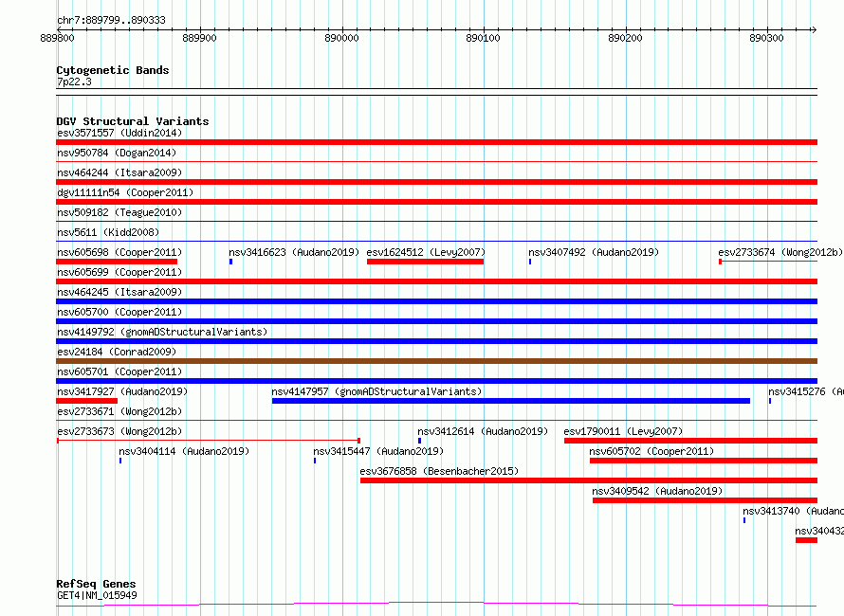Click ruler position 889900
844x616 pixels.
[x=200, y=38]
